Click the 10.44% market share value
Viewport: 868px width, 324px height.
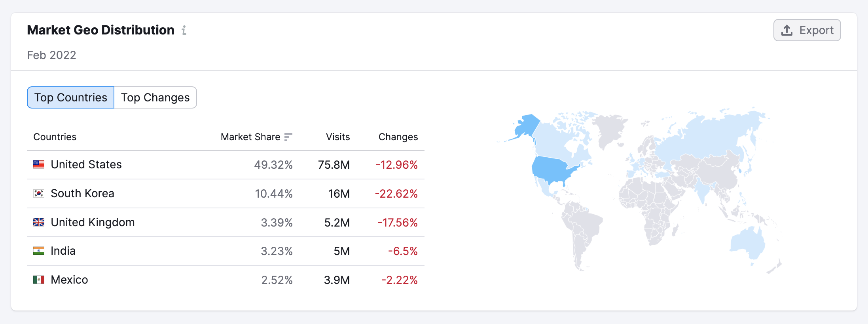(x=274, y=194)
